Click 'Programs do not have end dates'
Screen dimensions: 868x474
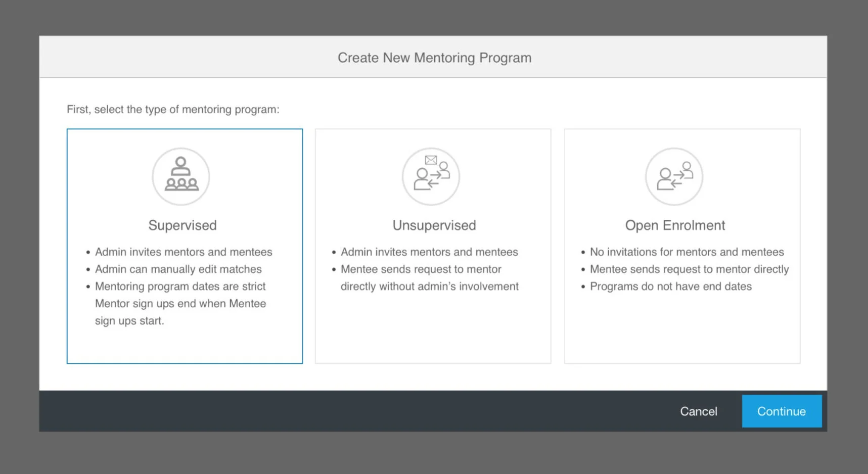671,287
